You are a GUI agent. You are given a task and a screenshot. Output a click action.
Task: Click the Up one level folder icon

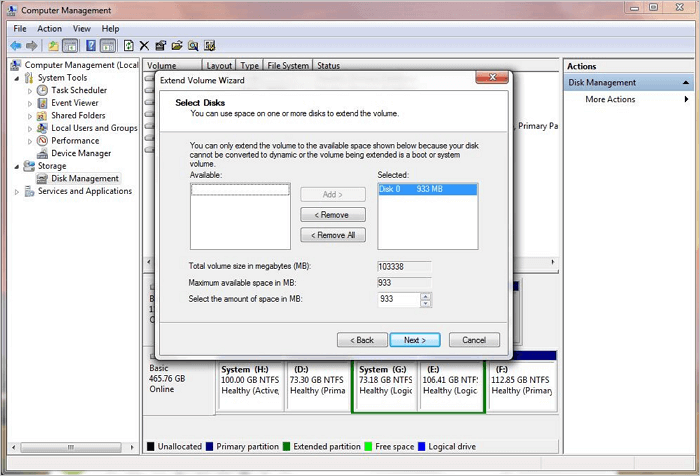53,46
